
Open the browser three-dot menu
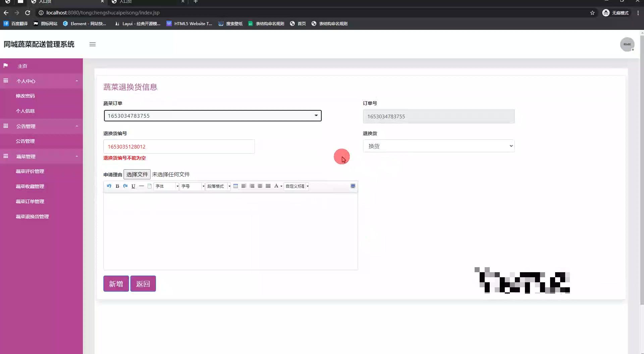point(638,13)
